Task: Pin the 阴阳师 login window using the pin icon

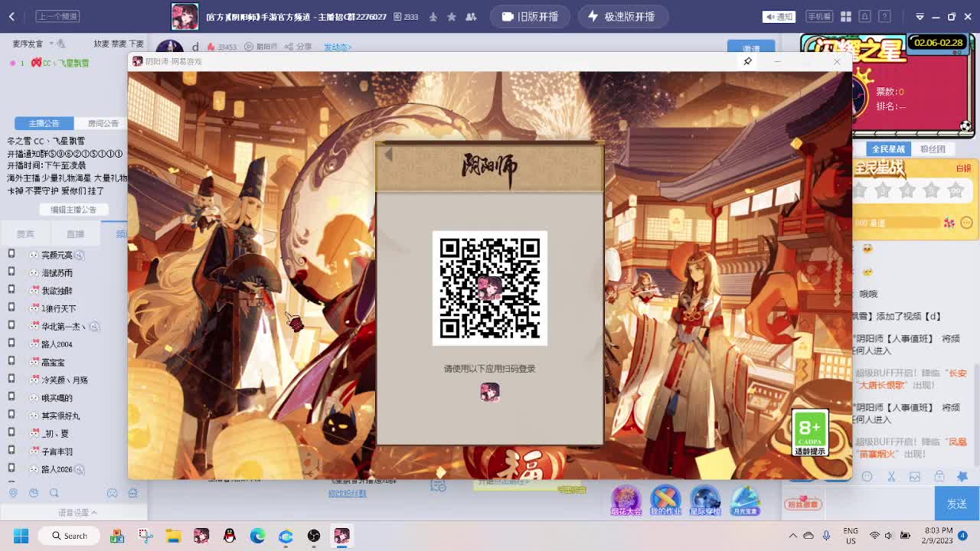Action: coord(747,62)
